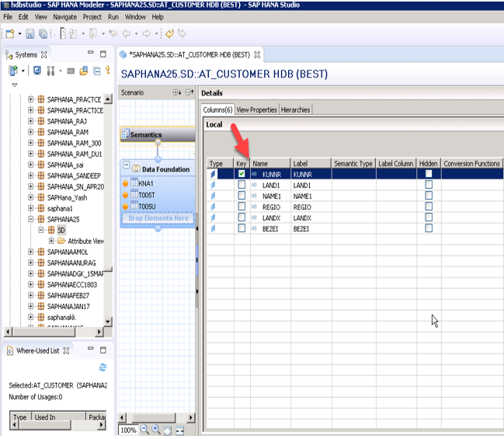
Task: Close the AT_CUSTOMER HDB editor tab
Action: [x=257, y=54]
